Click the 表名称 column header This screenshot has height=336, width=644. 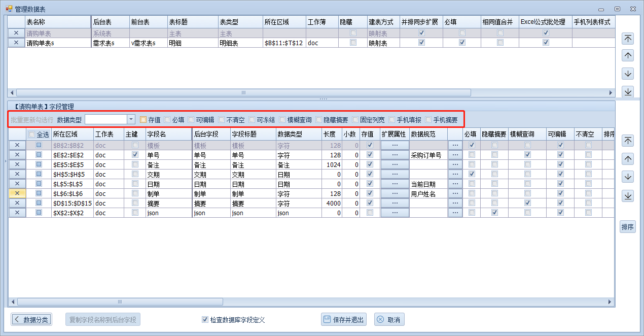pyautogui.click(x=57, y=22)
